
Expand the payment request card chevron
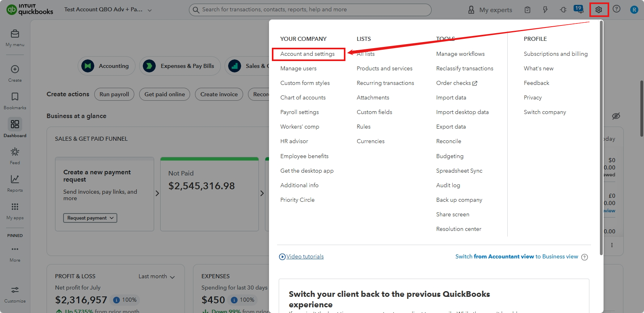[x=157, y=193]
